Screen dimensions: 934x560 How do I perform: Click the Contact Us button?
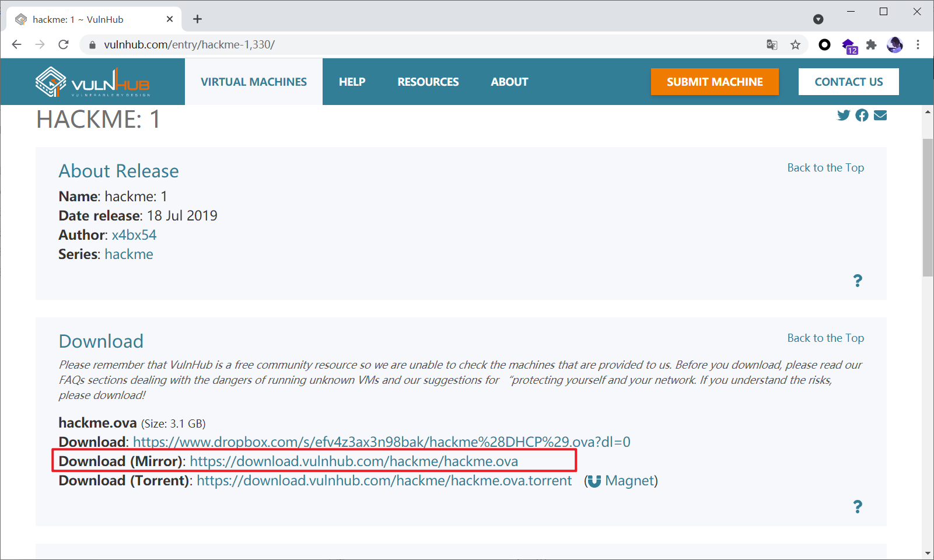coord(849,82)
